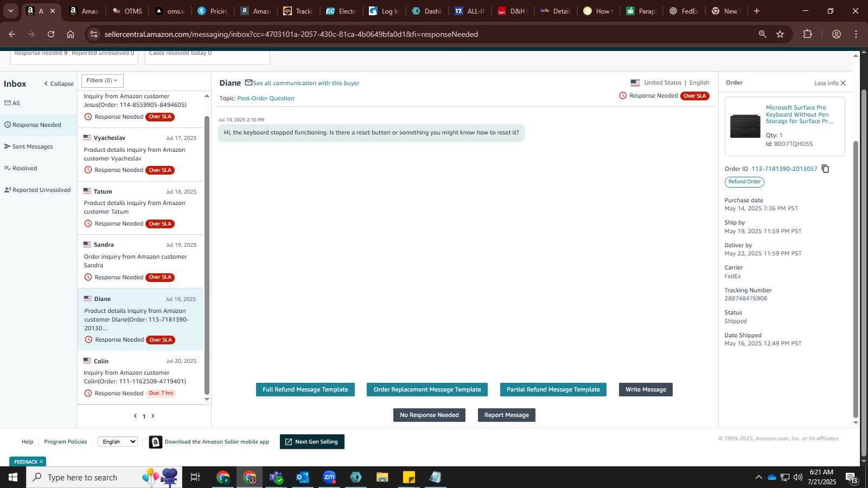Show hidden system tray icons
This screenshot has width=868, height=488.
(x=758, y=477)
